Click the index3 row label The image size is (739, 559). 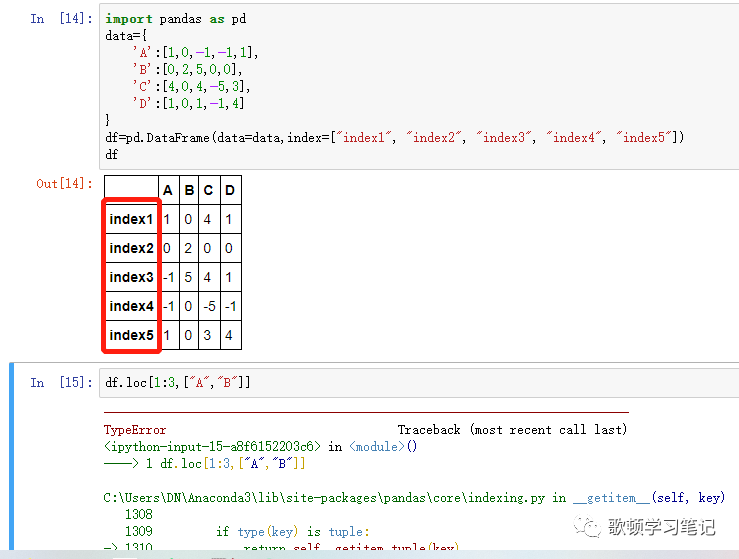(x=131, y=277)
